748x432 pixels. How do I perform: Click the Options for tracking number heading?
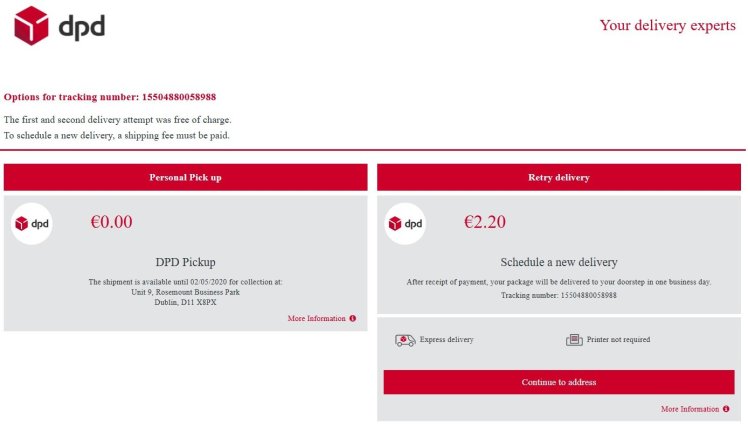coord(110,97)
